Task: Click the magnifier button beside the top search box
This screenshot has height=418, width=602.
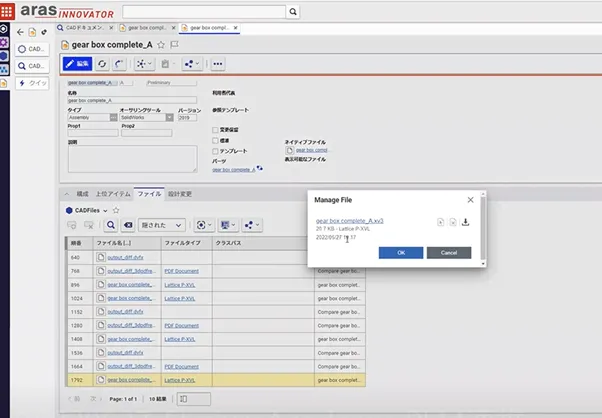Action: click(293, 12)
